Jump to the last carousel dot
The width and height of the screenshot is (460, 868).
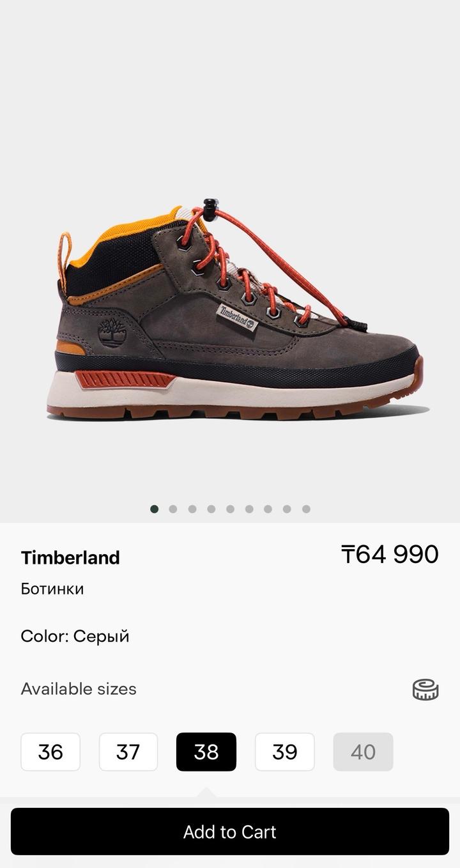306,509
